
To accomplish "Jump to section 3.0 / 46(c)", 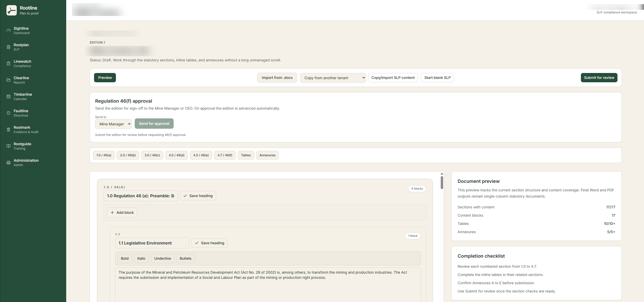I will (152, 155).
